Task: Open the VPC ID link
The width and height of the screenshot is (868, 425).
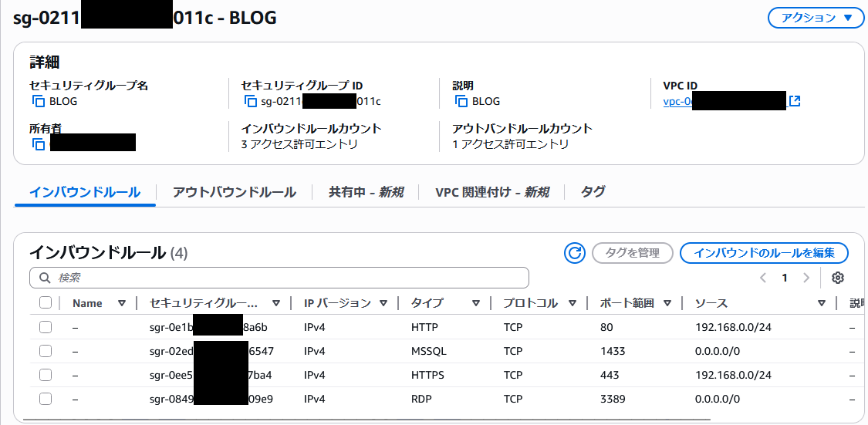Action: tap(677, 101)
